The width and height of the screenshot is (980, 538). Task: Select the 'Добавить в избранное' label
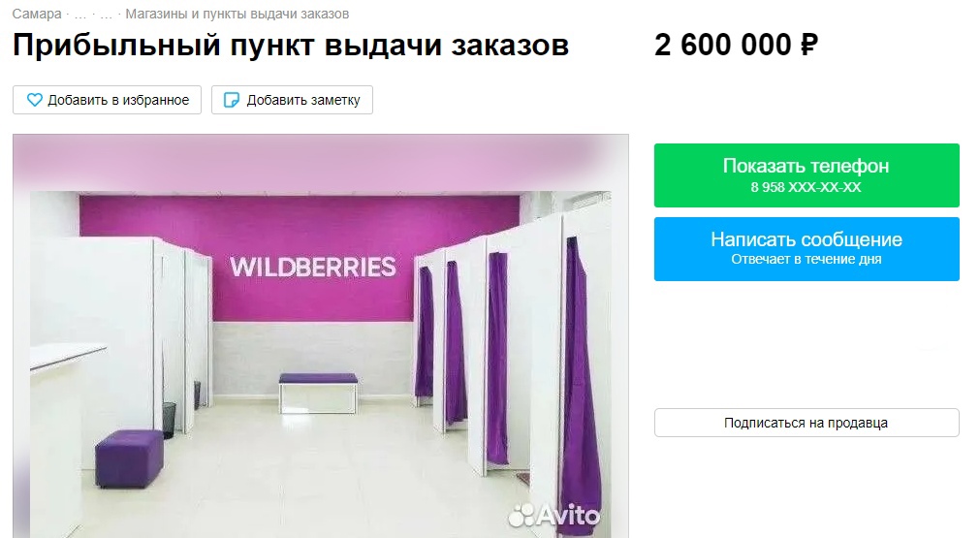click(119, 100)
